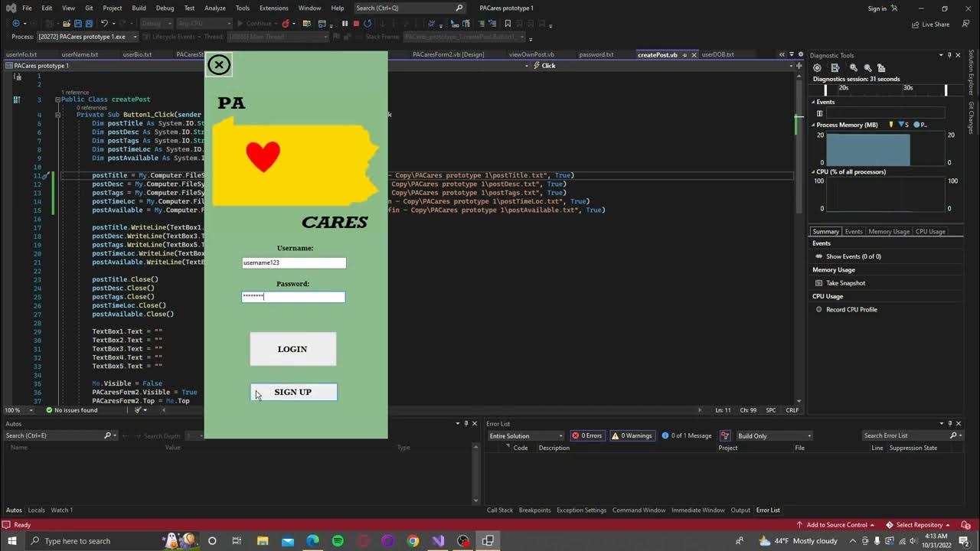Click the right diagnostics timeline selection handle

pyautogui.click(x=946, y=90)
